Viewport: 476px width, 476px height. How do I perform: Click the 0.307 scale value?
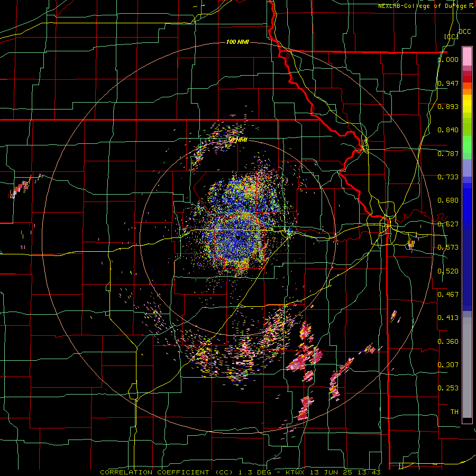click(448, 365)
